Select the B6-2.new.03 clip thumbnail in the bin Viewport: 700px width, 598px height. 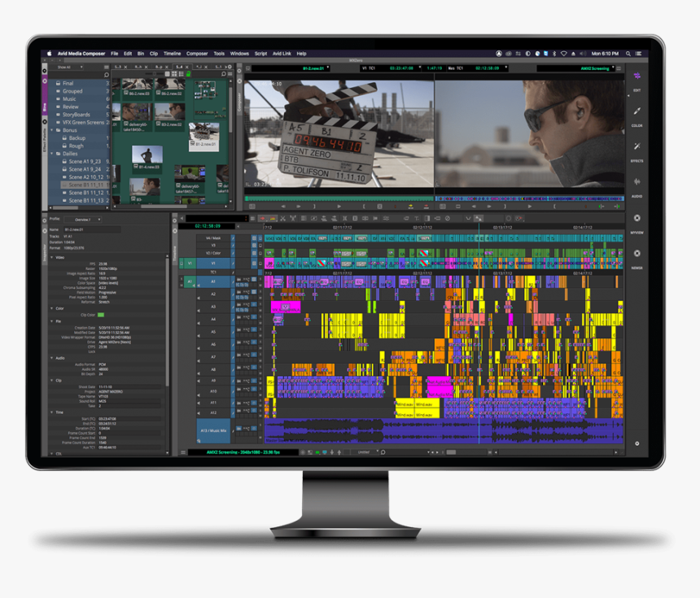[136, 85]
